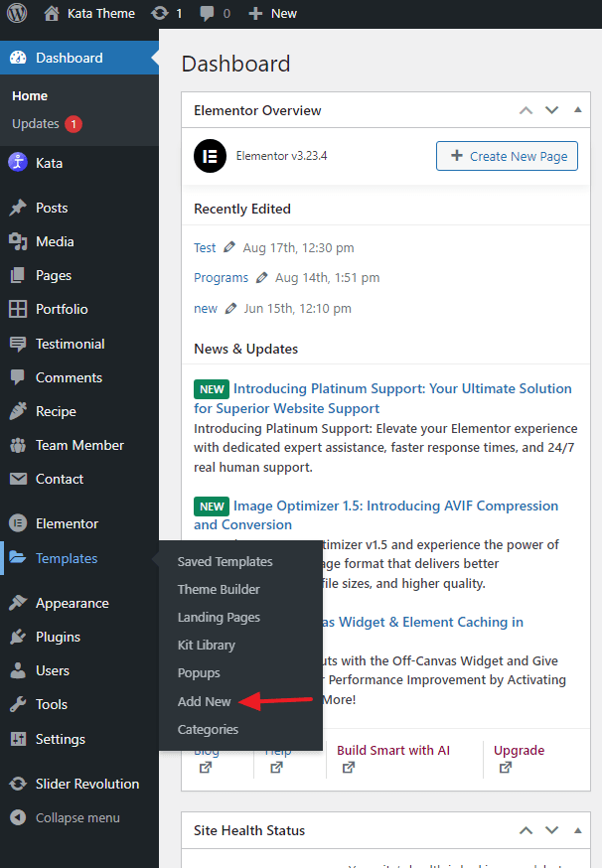Click the Upgrade link in Elementor footer

(519, 750)
